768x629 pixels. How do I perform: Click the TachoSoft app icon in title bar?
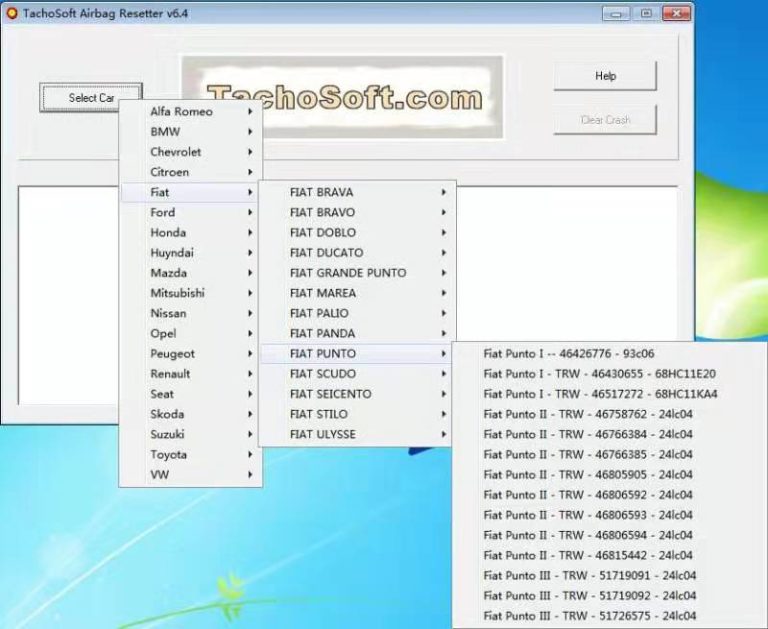(11, 13)
